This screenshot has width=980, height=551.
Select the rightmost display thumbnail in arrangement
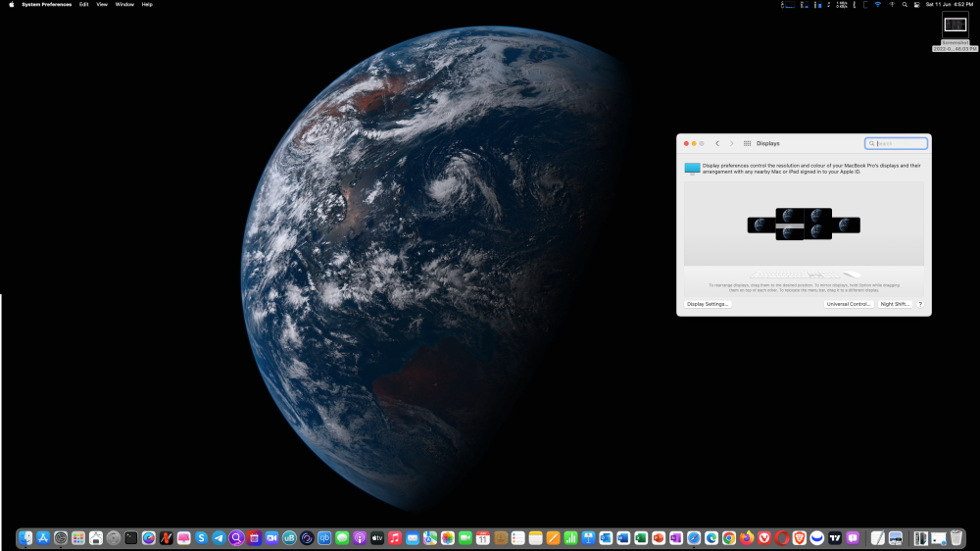pos(847,225)
